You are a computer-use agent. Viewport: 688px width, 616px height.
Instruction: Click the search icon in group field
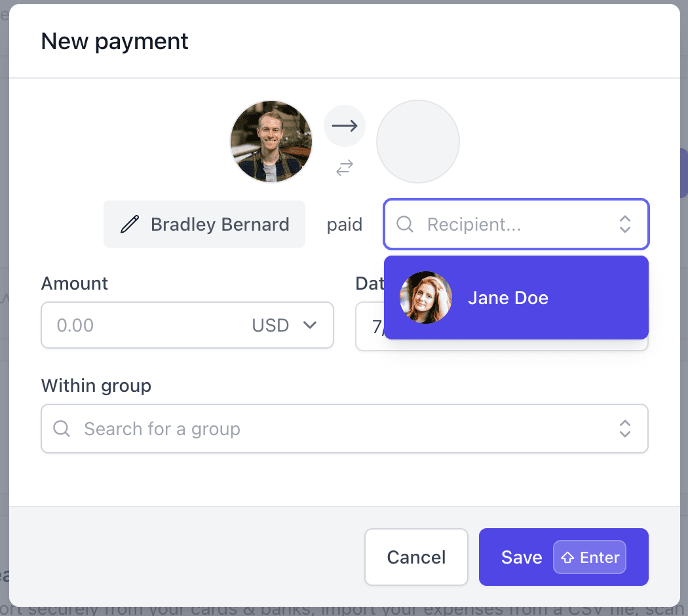62,429
